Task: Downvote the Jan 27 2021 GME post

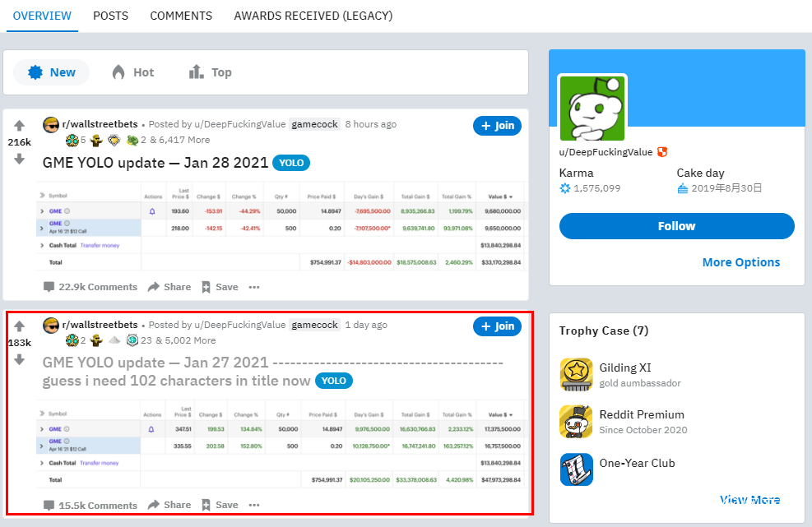Action: (x=19, y=359)
